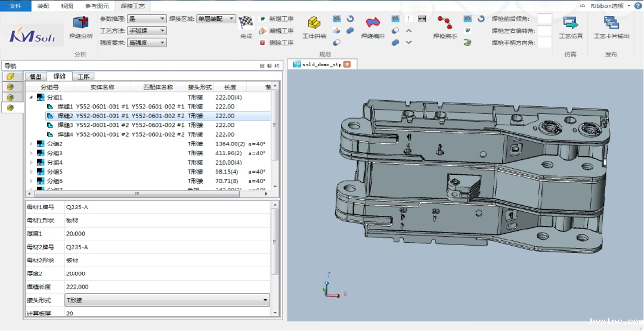Screen dimensions: 644x331
Task: Expand the 分组3 tree node
Action: tap(31, 153)
